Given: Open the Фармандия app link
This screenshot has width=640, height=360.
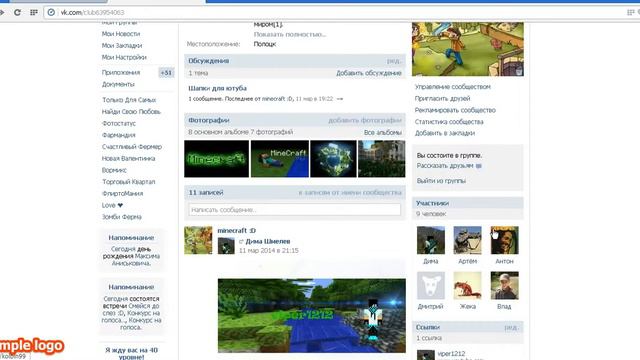Looking at the screenshot, I should (118, 135).
